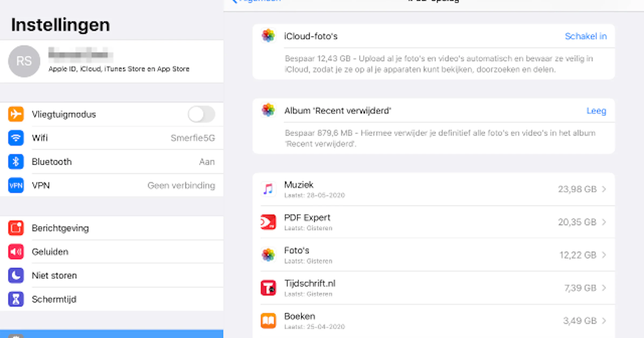Tap the Bluetooth icon in sidebar
Viewport: 644px width, 338px height.
pos(16,162)
